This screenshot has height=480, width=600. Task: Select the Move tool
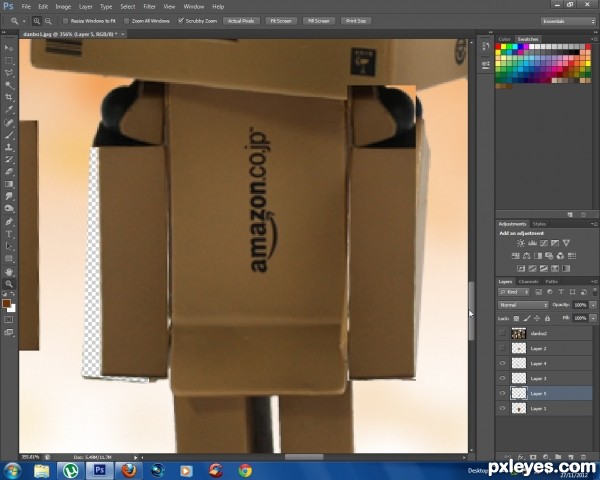9,48
